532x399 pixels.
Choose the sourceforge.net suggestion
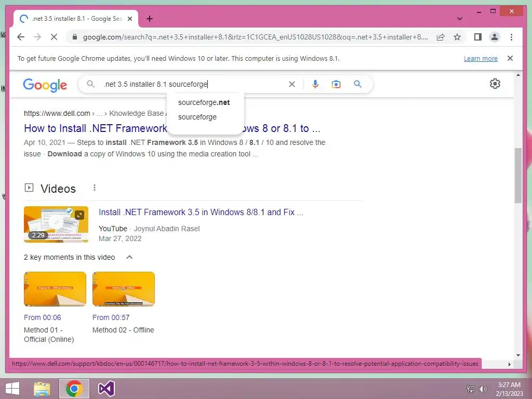click(204, 102)
